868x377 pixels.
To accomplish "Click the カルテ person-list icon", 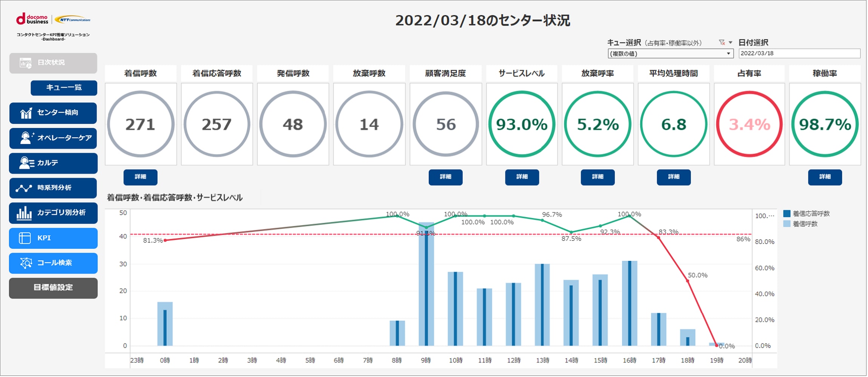I will tap(26, 163).
